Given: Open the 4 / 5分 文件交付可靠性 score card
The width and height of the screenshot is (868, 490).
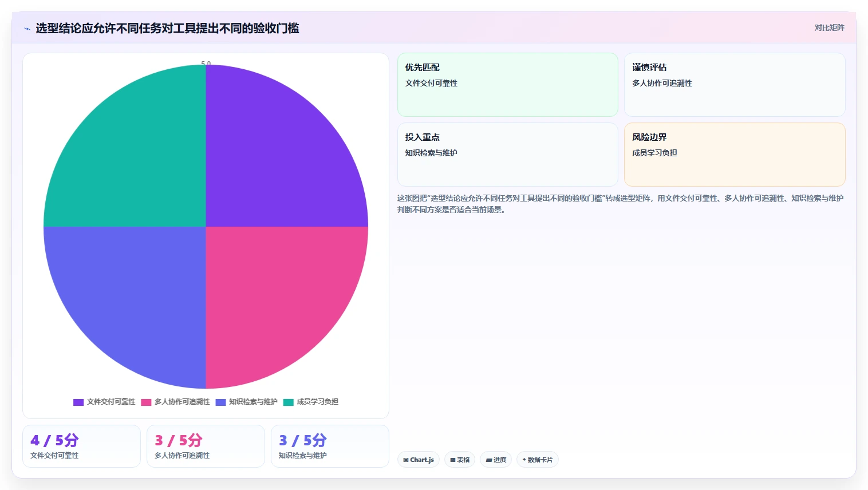Looking at the screenshot, I should coord(82,446).
